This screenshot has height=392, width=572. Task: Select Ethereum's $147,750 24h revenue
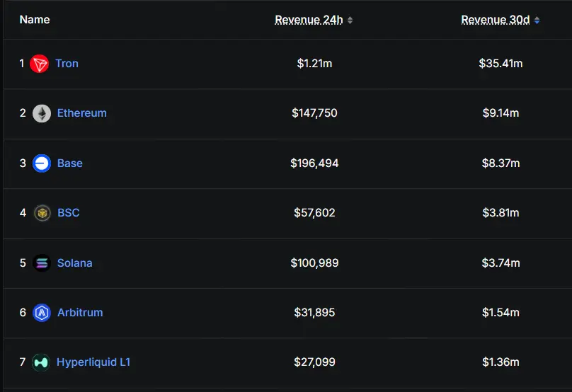coord(314,113)
